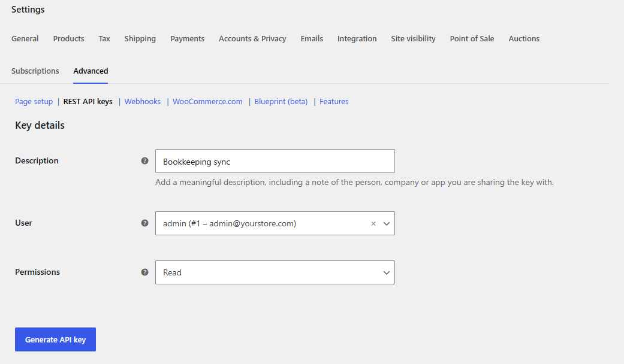Switch to the Emails tab
This screenshot has height=364, width=624.
312,38
